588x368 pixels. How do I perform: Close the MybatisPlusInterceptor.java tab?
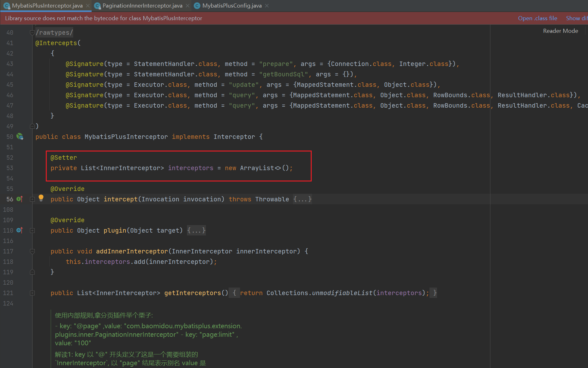[88, 6]
